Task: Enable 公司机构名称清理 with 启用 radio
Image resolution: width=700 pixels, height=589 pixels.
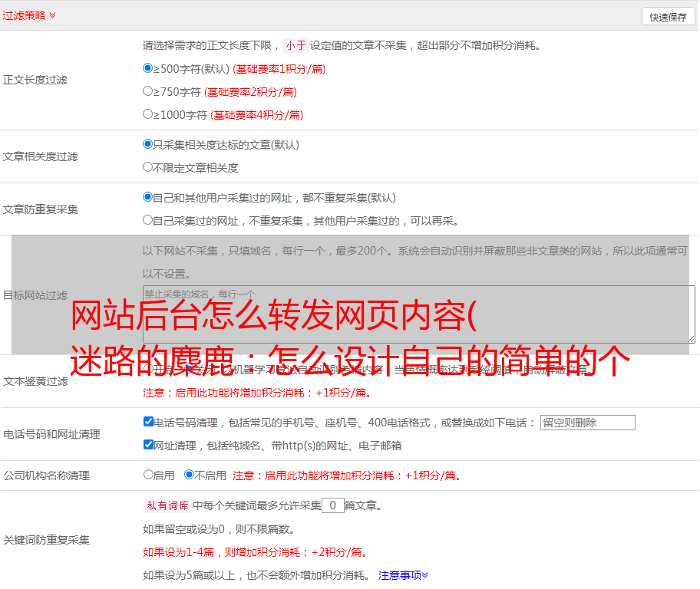Action: (148, 475)
